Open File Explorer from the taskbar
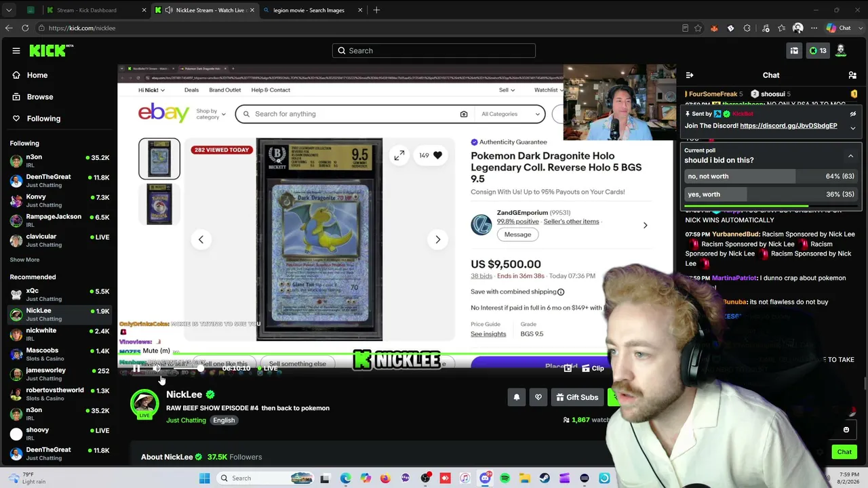The height and width of the screenshot is (488, 868). coord(525,479)
